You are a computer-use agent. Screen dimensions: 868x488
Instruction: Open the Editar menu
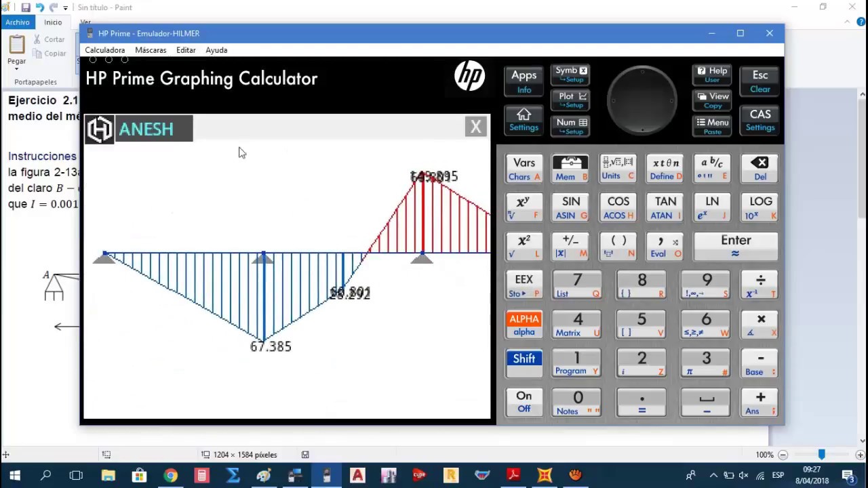186,50
